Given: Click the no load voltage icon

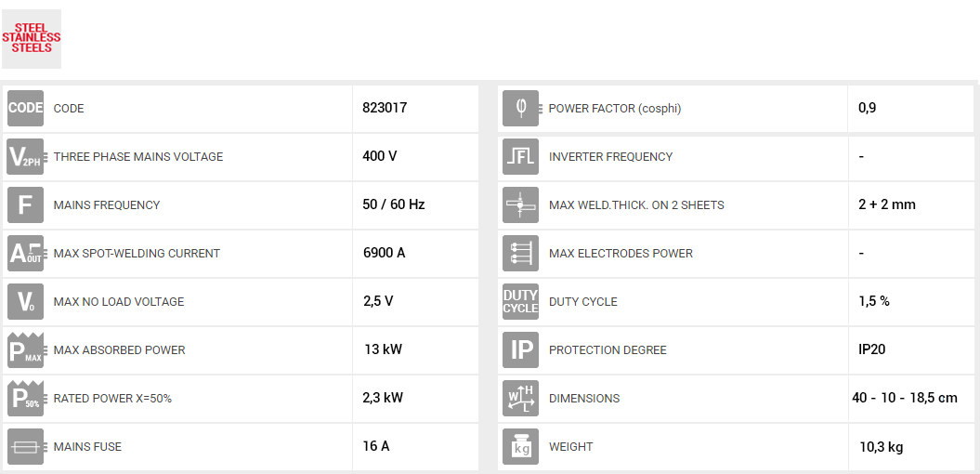Looking at the screenshot, I should click(x=25, y=301).
